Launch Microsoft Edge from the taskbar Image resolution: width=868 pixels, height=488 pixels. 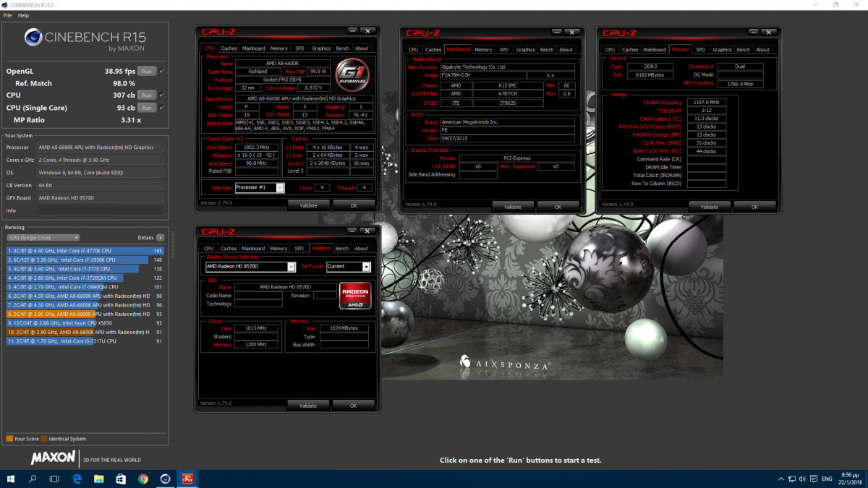point(77,479)
